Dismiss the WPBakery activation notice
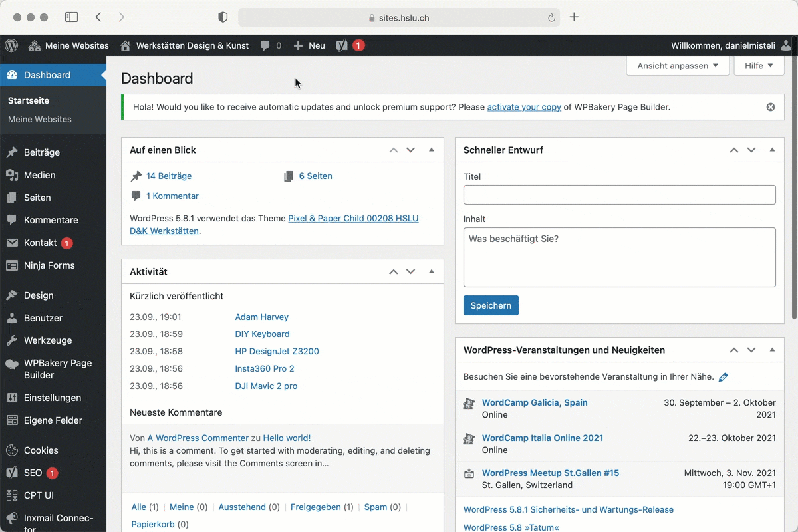This screenshot has width=798, height=532. coord(771,107)
